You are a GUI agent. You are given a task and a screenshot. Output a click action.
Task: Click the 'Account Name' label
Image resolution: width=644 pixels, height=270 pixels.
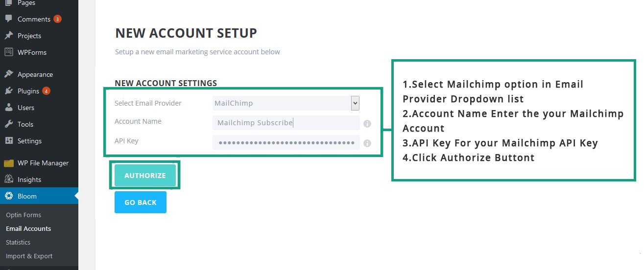(138, 121)
